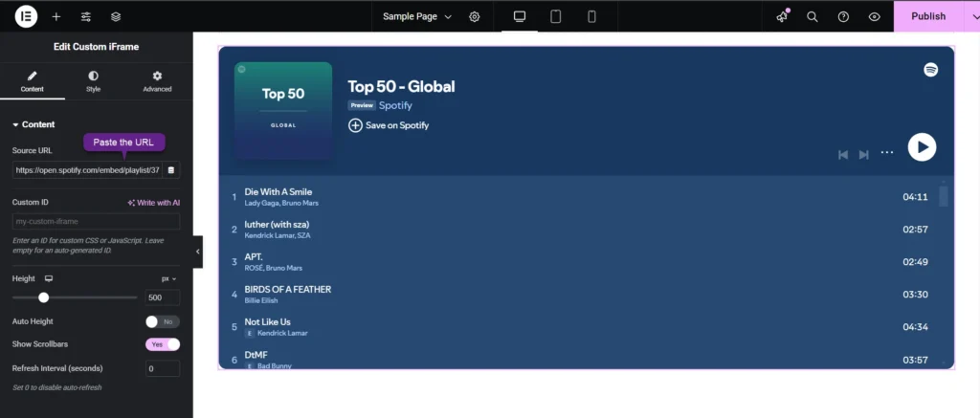Screen dimensions: 980x418
Task: Skip to next track in Spotify player
Action: pyautogui.click(x=864, y=154)
